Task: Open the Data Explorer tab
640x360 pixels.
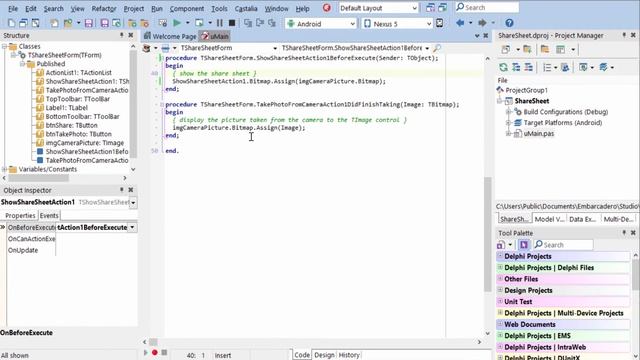Action: coord(582,219)
